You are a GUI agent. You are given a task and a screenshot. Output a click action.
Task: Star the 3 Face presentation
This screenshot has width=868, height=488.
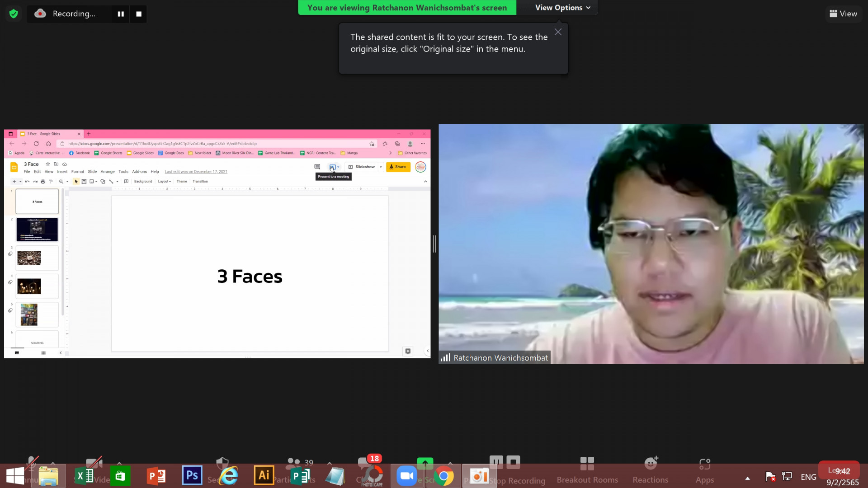[x=48, y=164]
